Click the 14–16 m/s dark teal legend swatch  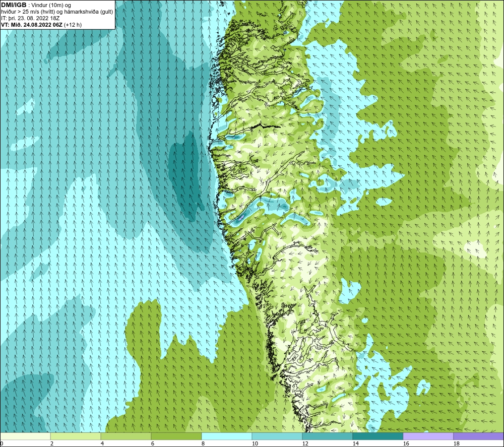[x=377, y=436]
